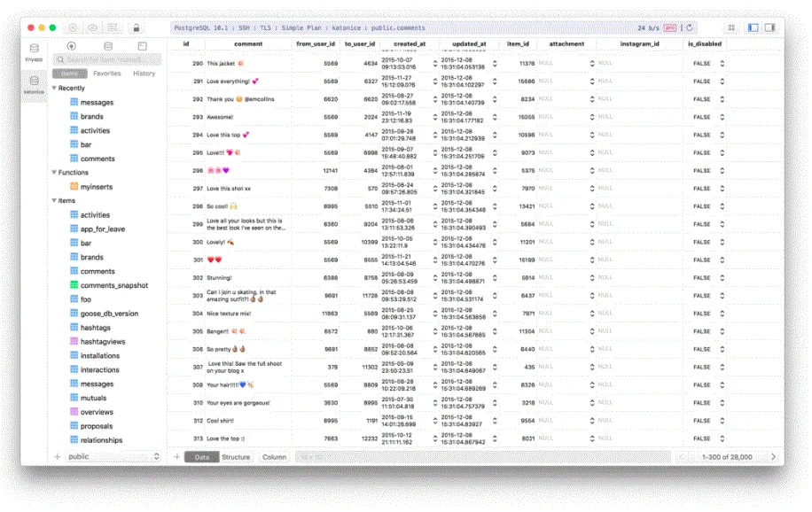Click the lock icon in toolbar
Screen dimensions: 812x512
coord(137,28)
